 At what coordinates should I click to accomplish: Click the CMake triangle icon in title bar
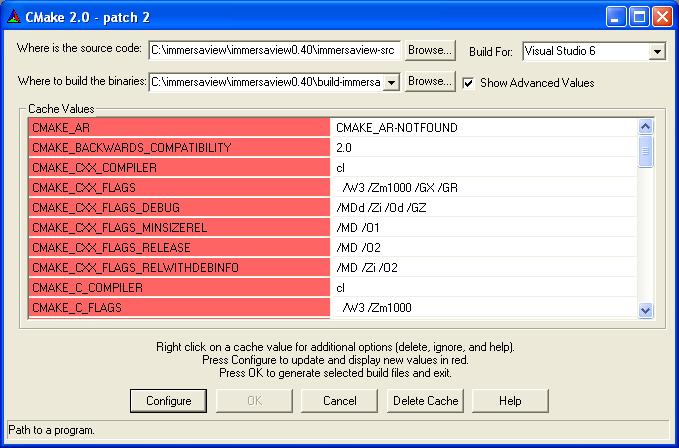click(14, 17)
